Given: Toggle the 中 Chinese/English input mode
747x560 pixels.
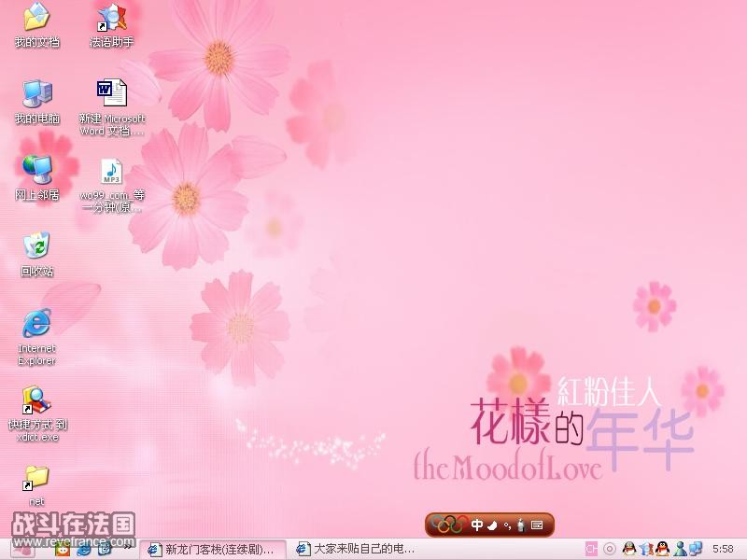Looking at the screenshot, I should (477, 525).
